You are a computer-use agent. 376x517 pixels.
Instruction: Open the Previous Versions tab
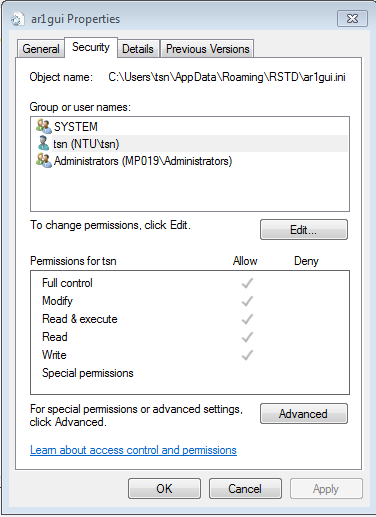[x=207, y=49]
